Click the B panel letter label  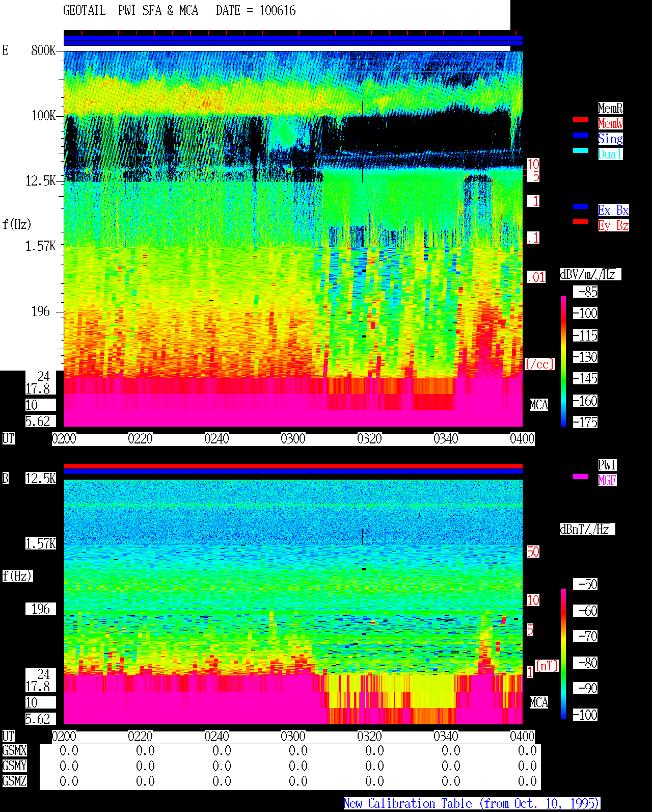6,479
